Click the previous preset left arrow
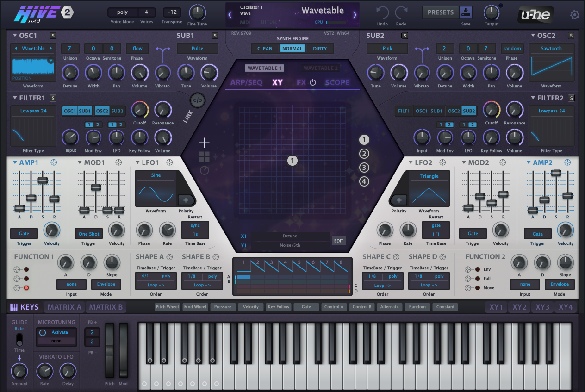Viewport: 585px width, 392px height. (x=230, y=15)
